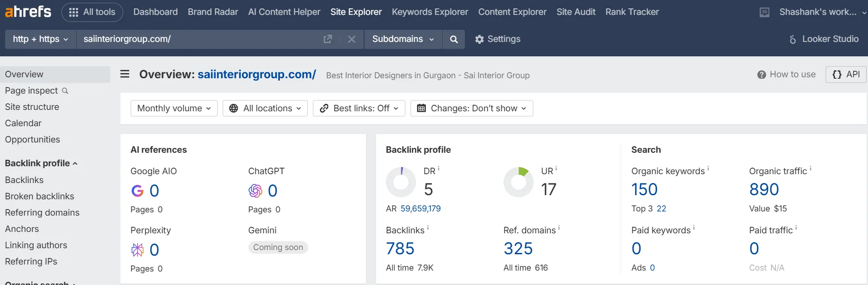Open Site structure
868x285 pixels.
point(32,107)
